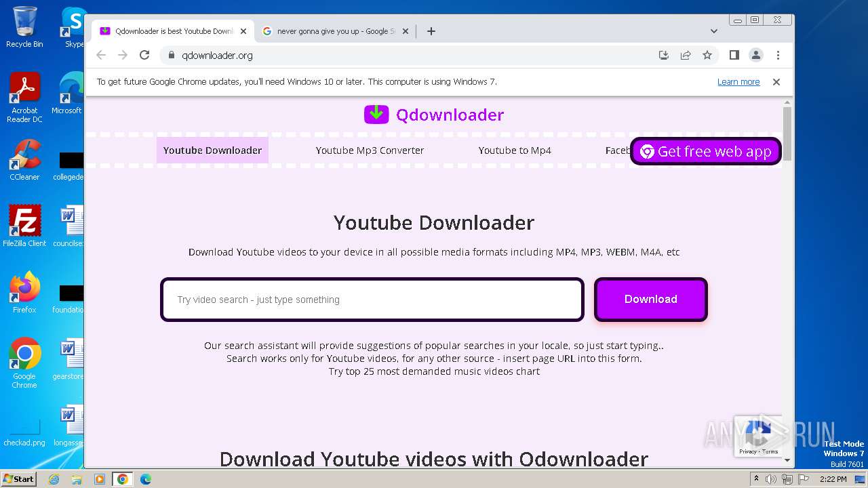868x488 pixels.
Task: Click the Qdownloader logo icon
Action: tap(376, 115)
